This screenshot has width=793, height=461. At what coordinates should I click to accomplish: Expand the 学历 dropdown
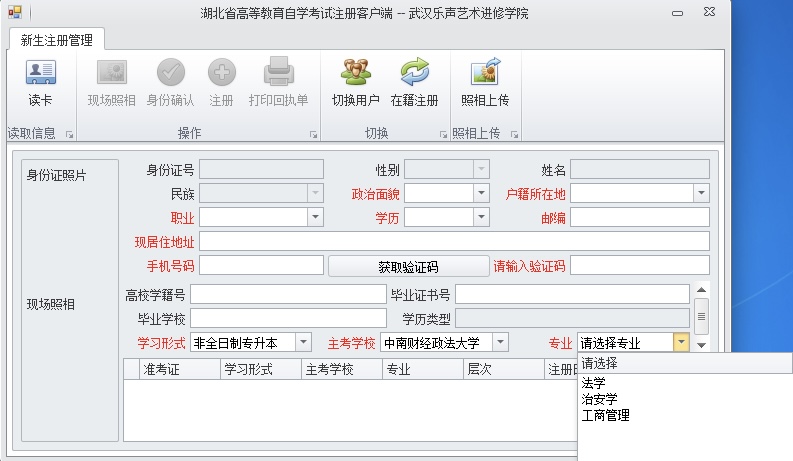(481, 217)
